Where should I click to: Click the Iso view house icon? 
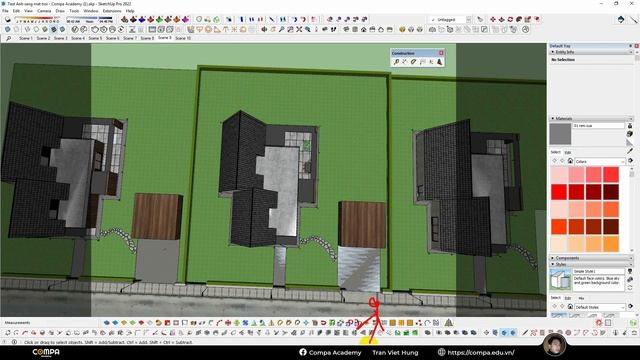click(x=346, y=29)
